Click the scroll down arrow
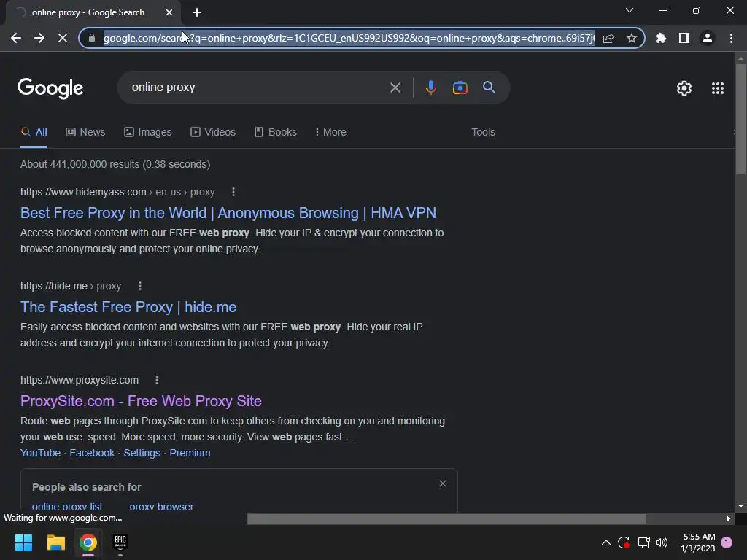 [740, 506]
